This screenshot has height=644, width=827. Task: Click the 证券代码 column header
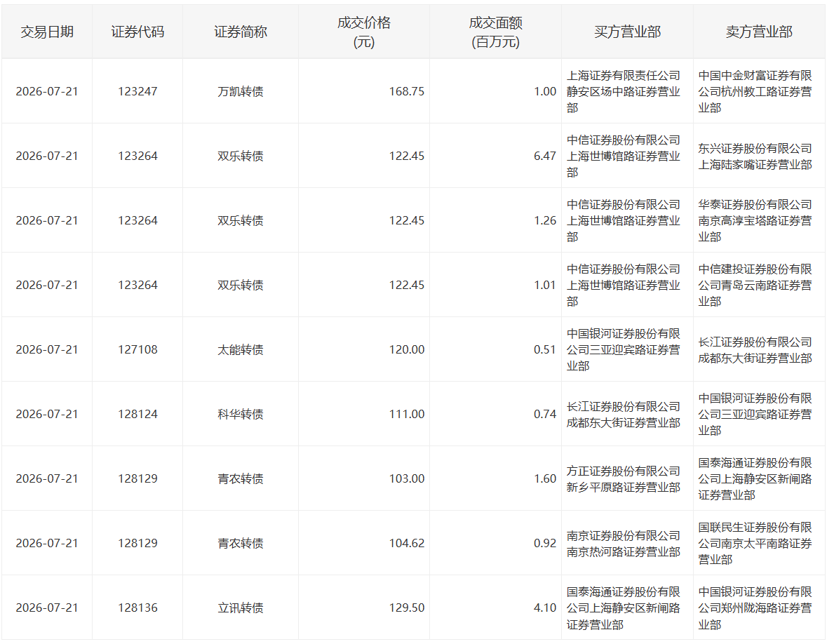pos(137,32)
